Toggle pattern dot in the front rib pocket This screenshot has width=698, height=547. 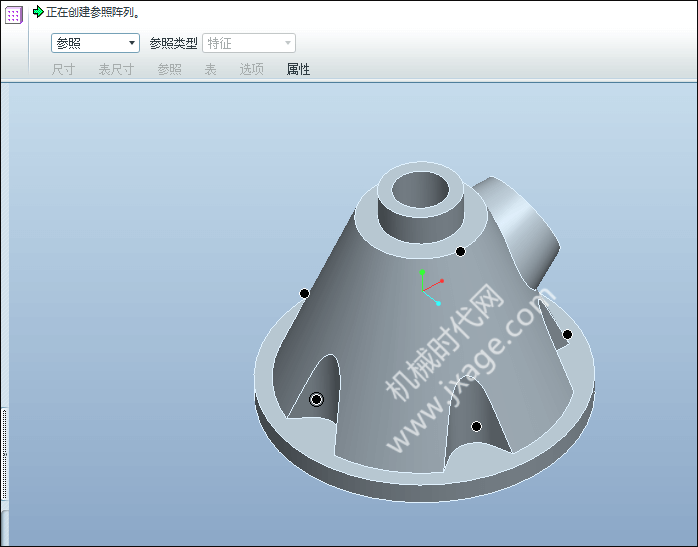476,427
